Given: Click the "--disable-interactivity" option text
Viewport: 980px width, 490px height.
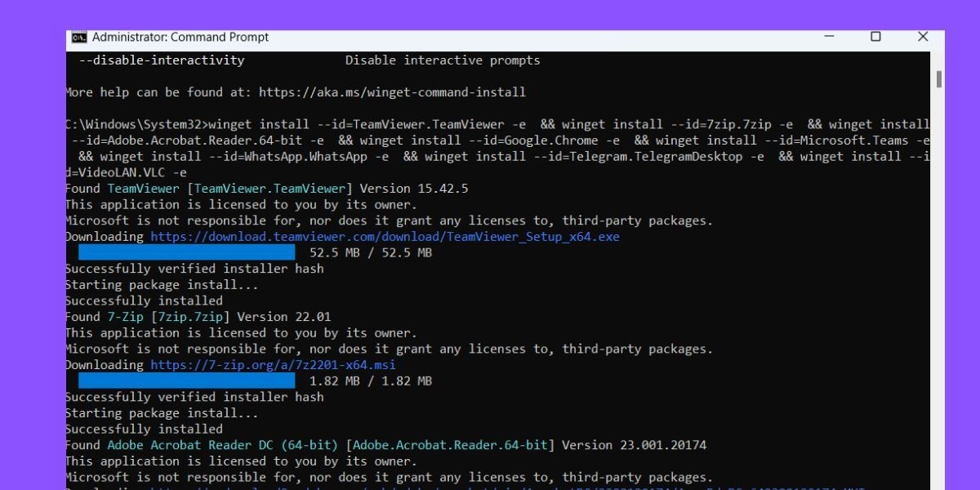Looking at the screenshot, I should [162, 60].
